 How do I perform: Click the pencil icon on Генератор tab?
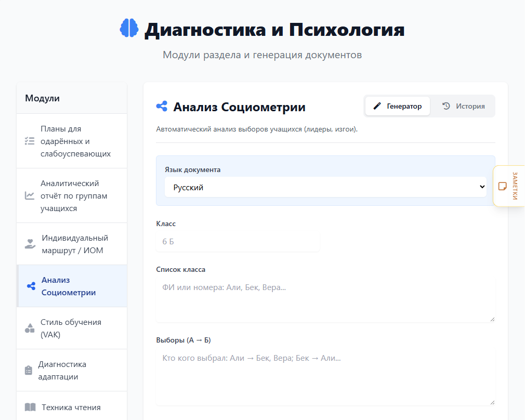[x=377, y=106]
